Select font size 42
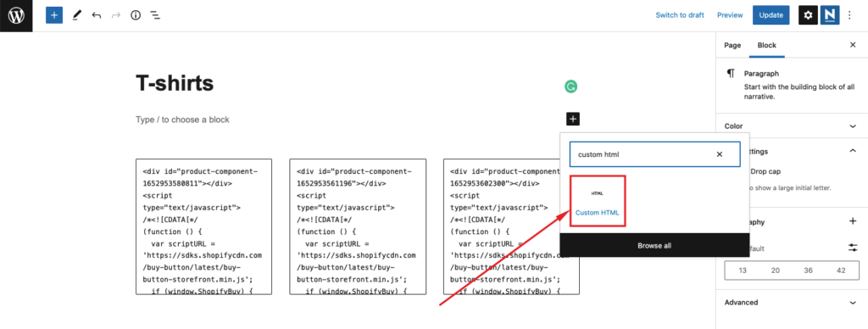This screenshot has height=329, width=868. point(842,270)
